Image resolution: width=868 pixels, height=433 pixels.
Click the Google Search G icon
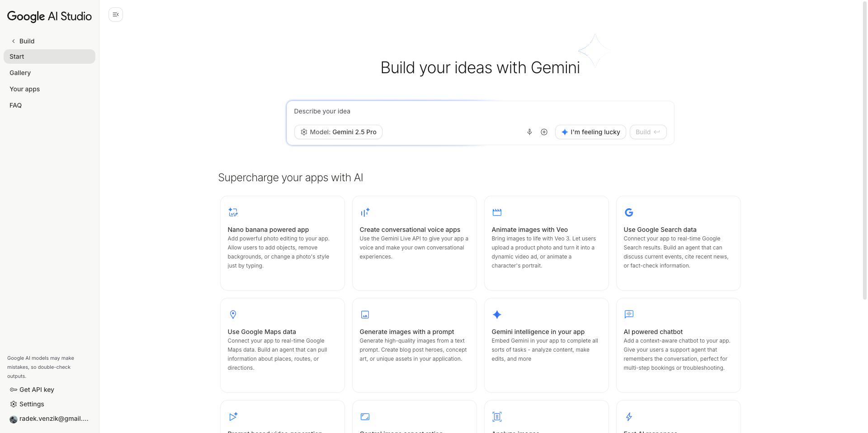coord(629,212)
